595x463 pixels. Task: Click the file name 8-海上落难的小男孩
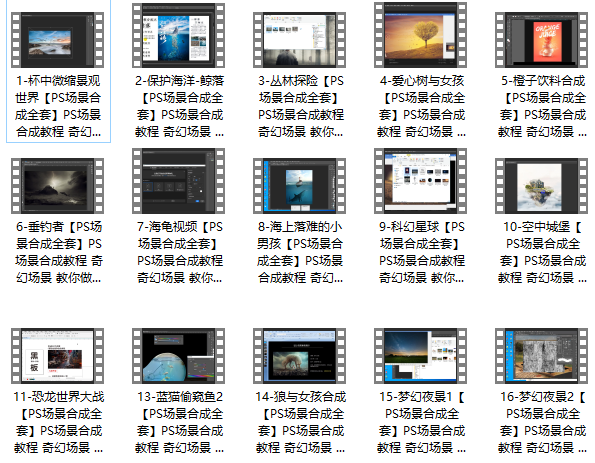click(x=300, y=252)
